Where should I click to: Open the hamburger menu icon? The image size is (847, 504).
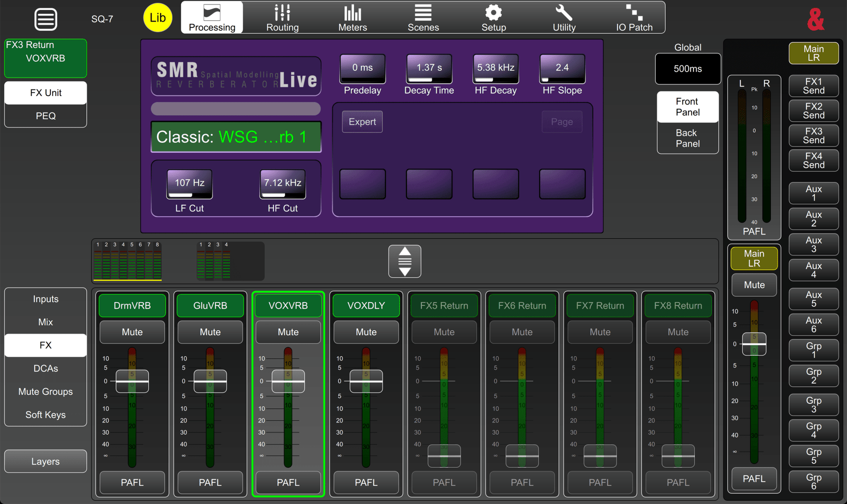click(46, 19)
